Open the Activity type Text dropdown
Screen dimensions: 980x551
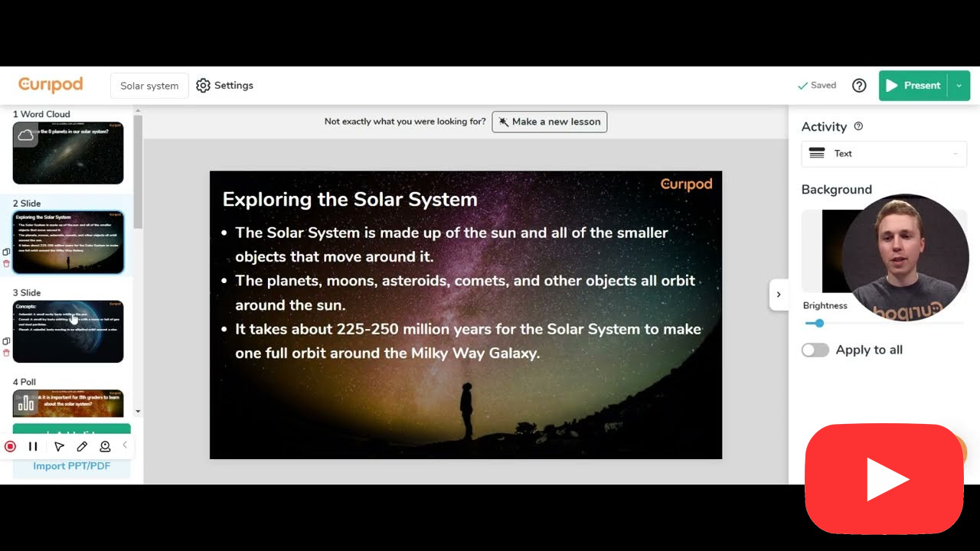coord(884,154)
